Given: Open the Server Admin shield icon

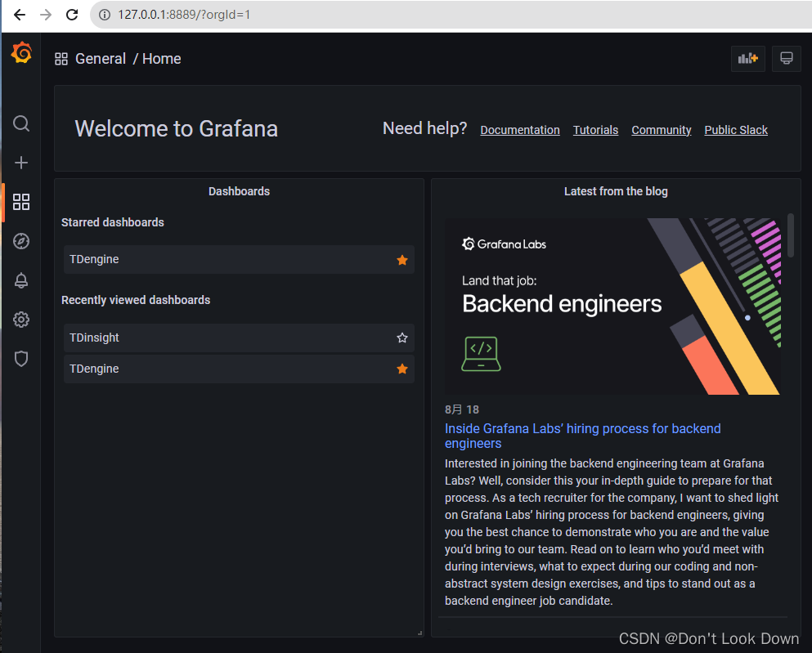Looking at the screenshot, I should point(21,359).
